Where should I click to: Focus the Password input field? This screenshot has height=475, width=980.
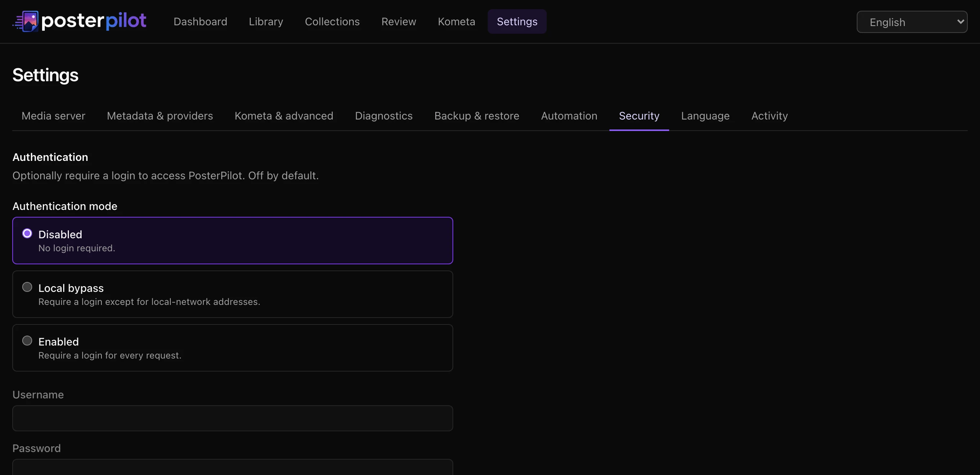233,467
